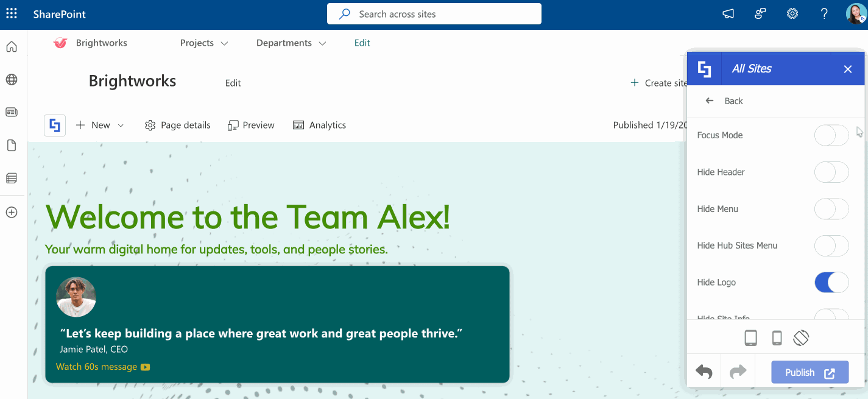Open My files page icon
The image size is (868, 399).
(12, 145)
